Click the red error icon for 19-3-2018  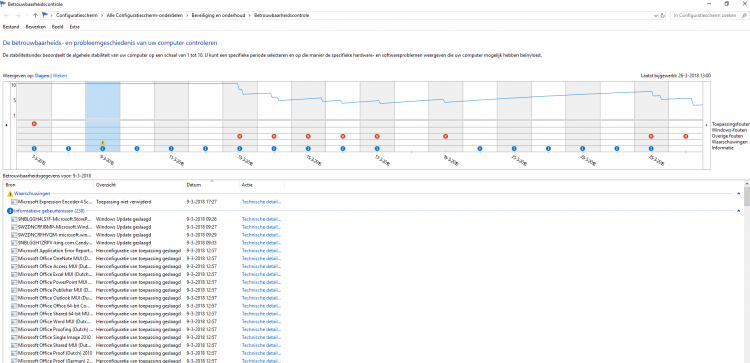pyautogui.click(x=446, y=136)
